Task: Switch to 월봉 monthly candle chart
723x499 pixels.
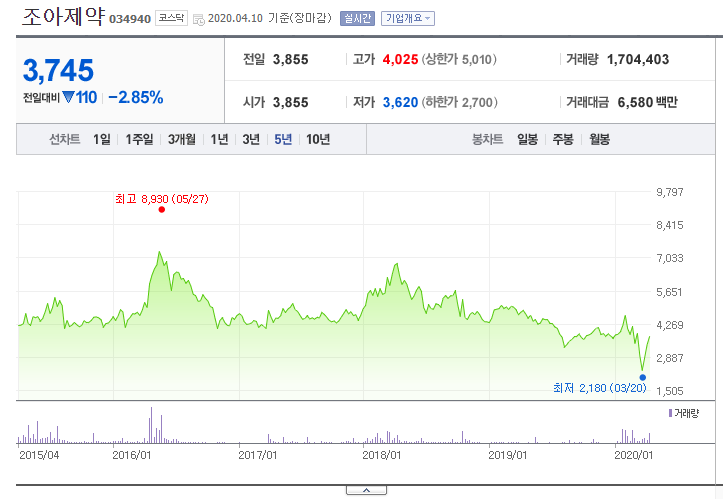Action: coord(599,139)
